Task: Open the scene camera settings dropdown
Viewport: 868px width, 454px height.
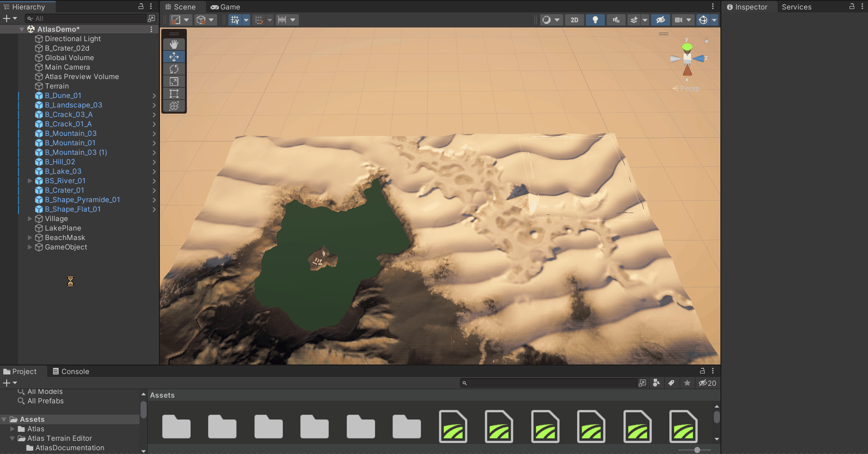Action: [x=689, y=20]
